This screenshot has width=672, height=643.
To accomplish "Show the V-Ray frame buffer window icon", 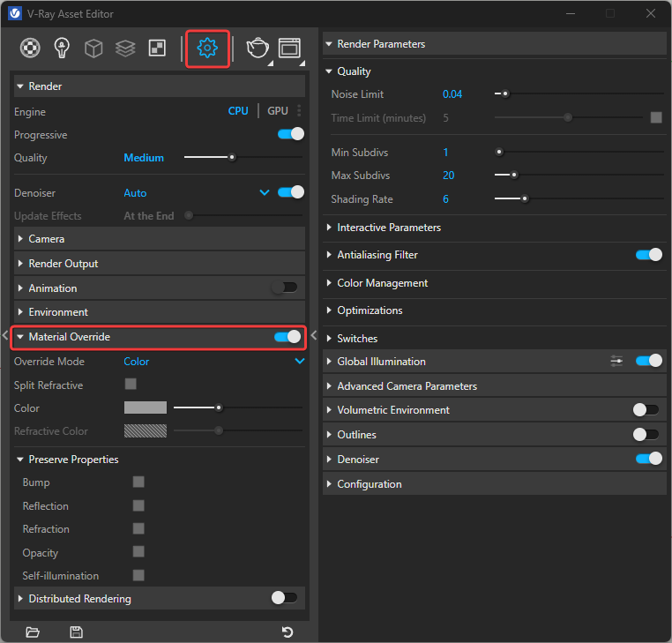I will (x=289, y=49).
